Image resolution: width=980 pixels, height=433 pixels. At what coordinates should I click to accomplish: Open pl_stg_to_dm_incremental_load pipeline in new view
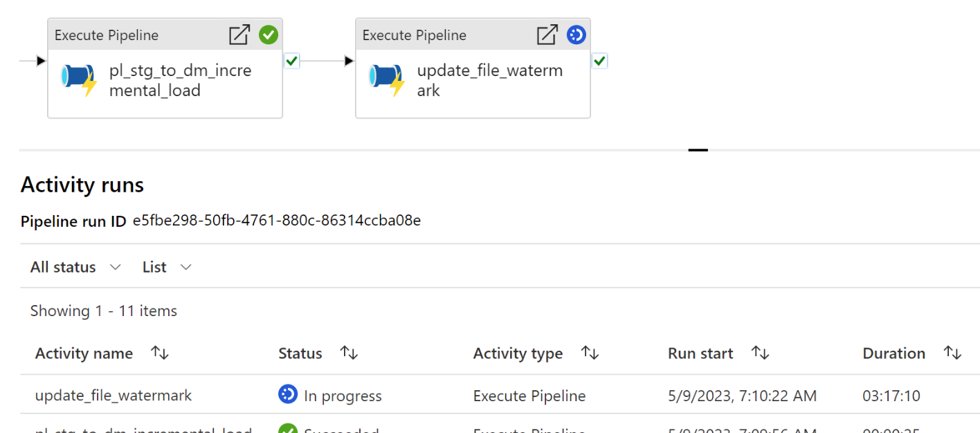238,34
